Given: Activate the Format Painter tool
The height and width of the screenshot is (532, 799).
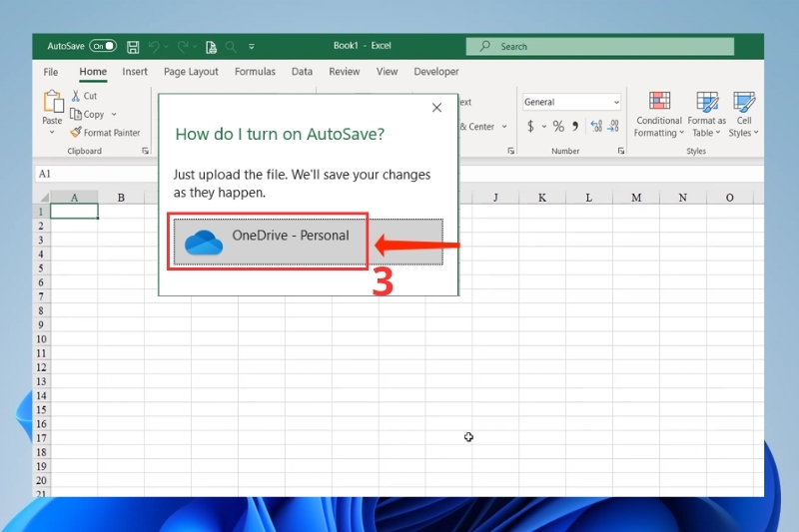Looking at the screenshot, I should [105, 133].
